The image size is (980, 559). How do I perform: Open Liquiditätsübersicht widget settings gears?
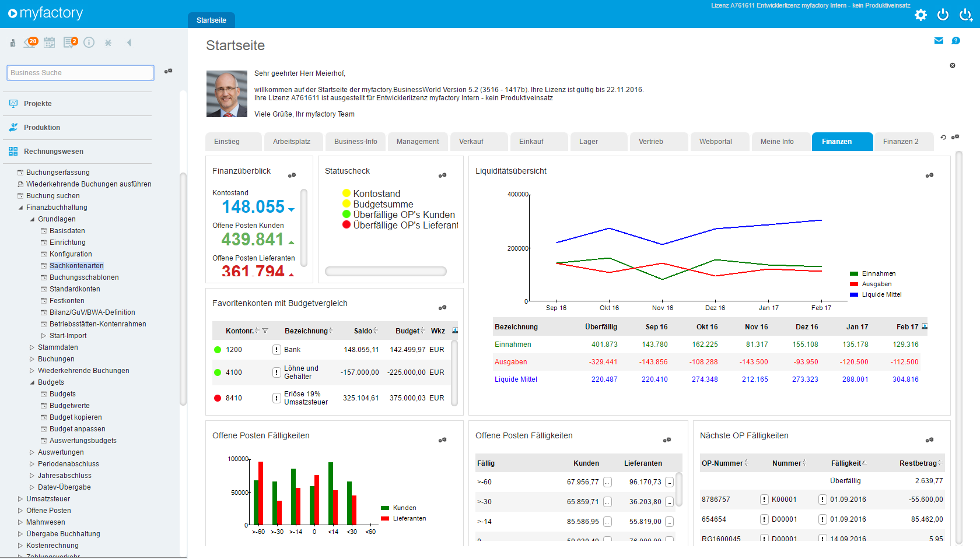tap(929, 175)
